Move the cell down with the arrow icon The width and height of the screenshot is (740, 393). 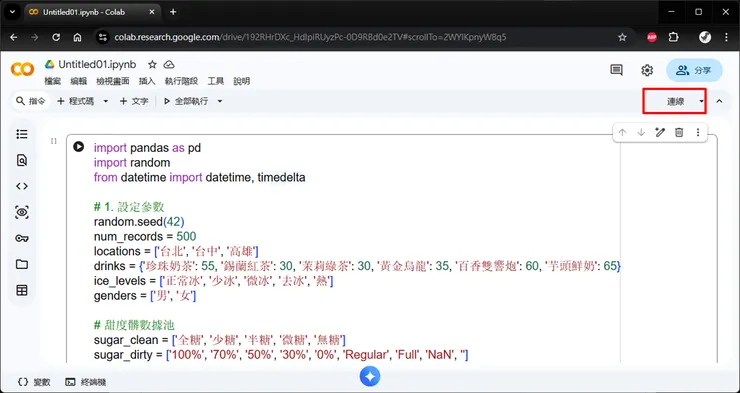tap(641, 133)
